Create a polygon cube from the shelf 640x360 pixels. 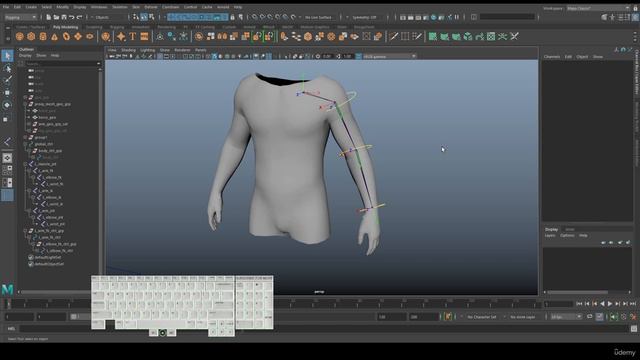tap(31, 37)
